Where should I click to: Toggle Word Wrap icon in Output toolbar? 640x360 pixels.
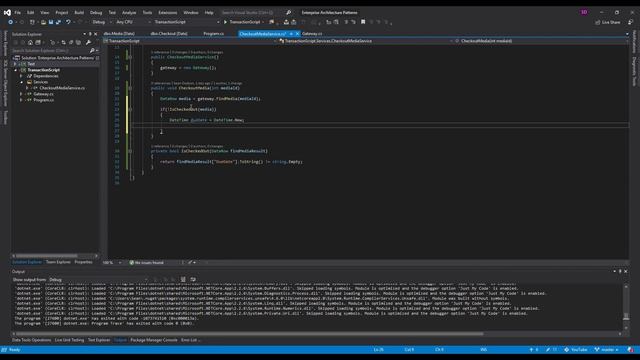[x=193, y=280]
